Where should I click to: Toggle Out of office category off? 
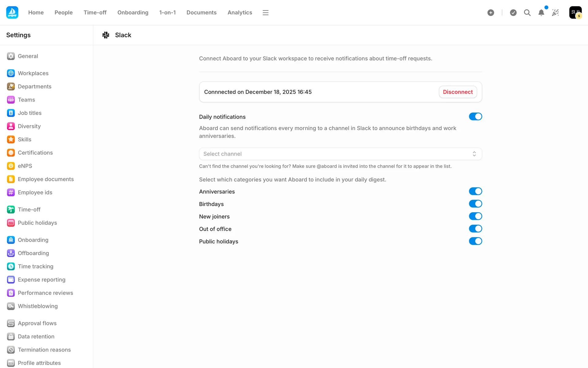click(x=475, y=229)
